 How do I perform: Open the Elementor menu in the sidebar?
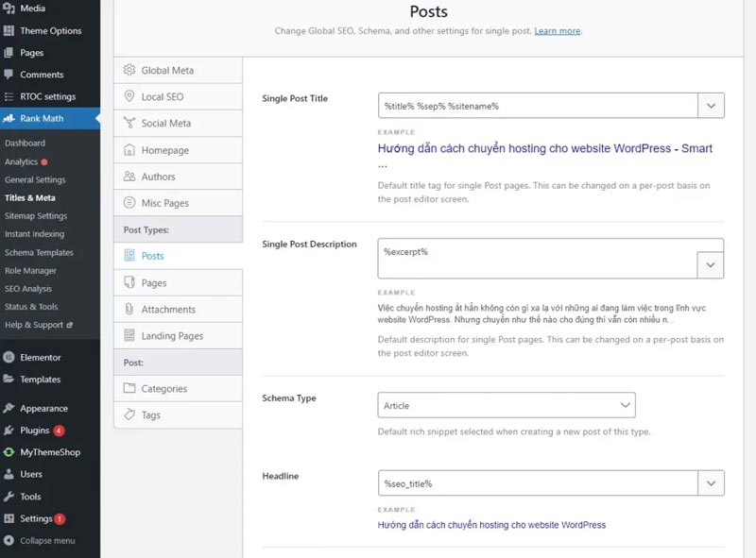40,358
